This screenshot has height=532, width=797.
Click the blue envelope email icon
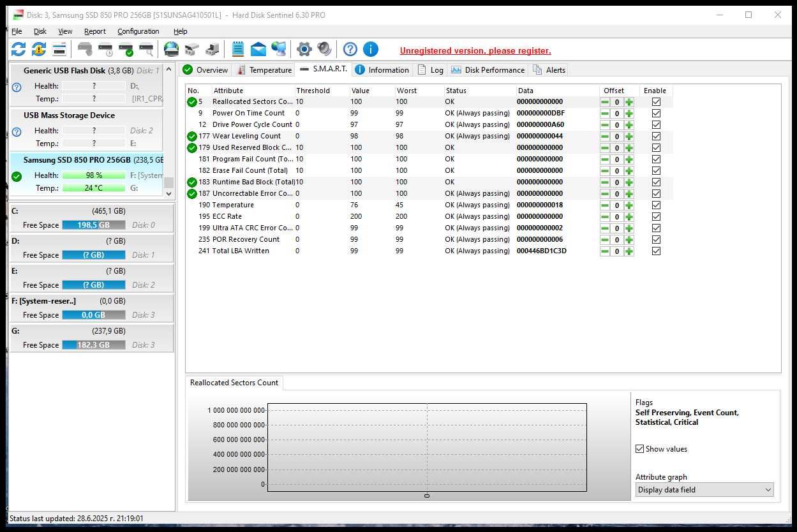(x=258, y=49)
